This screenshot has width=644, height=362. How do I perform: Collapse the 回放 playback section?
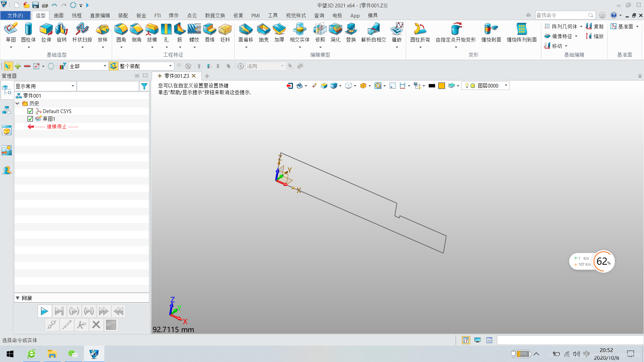point(17,298)
